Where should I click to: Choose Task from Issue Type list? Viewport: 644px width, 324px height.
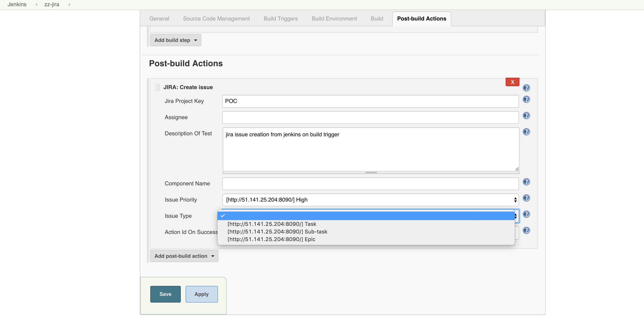tap(366, 224)
